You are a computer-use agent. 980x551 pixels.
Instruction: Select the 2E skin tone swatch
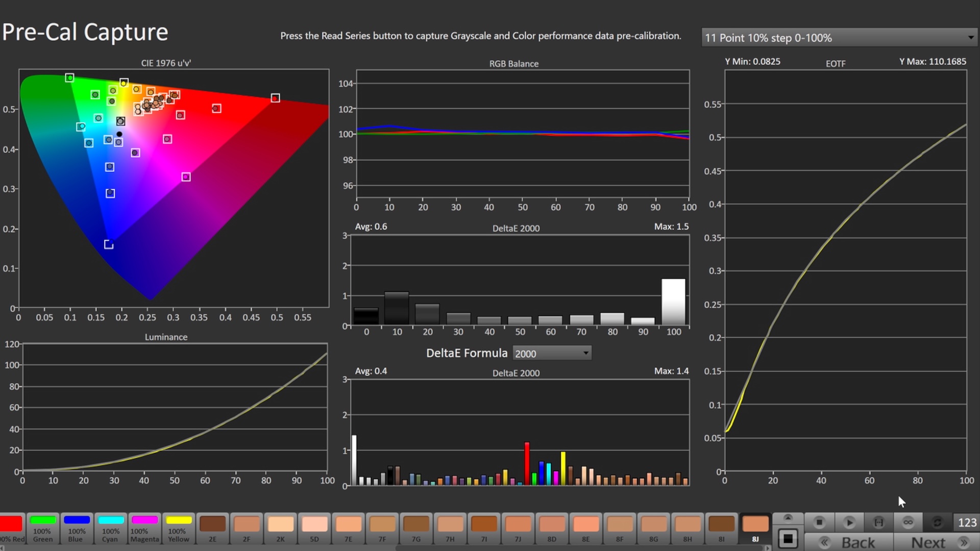[212, 528]
